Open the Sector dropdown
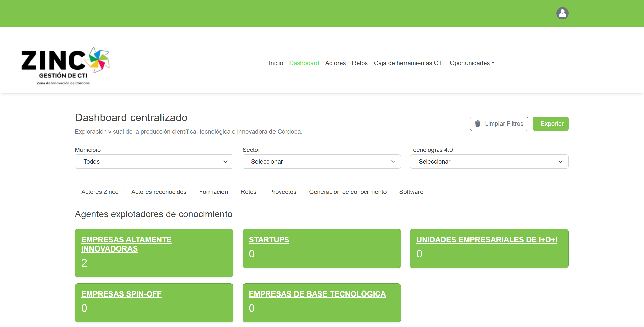644x327 pixels. coord(321,162)
